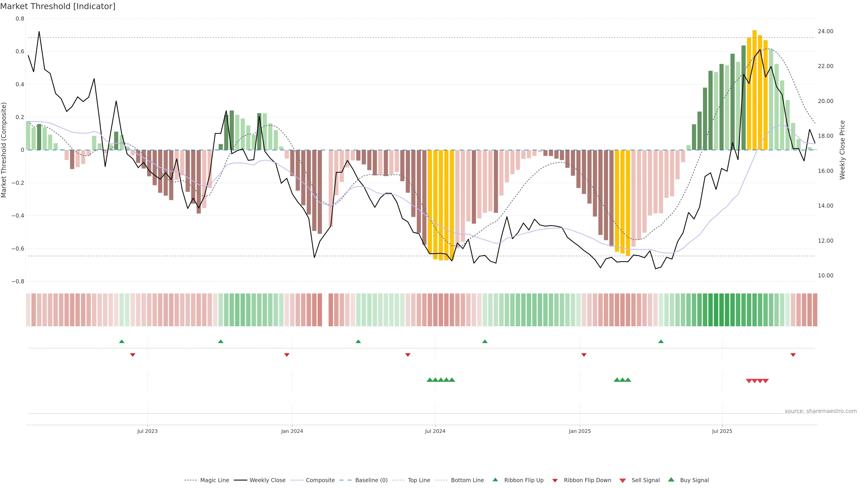Screen dimensions: 868x488
Task: Toggle the Composite legend entry
Action: [x=320, y=480]
